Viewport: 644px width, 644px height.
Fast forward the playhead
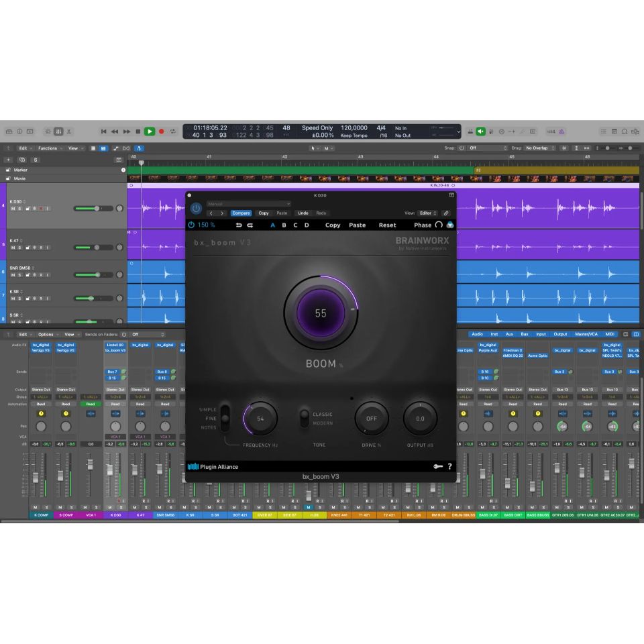(x=127, y=131)
